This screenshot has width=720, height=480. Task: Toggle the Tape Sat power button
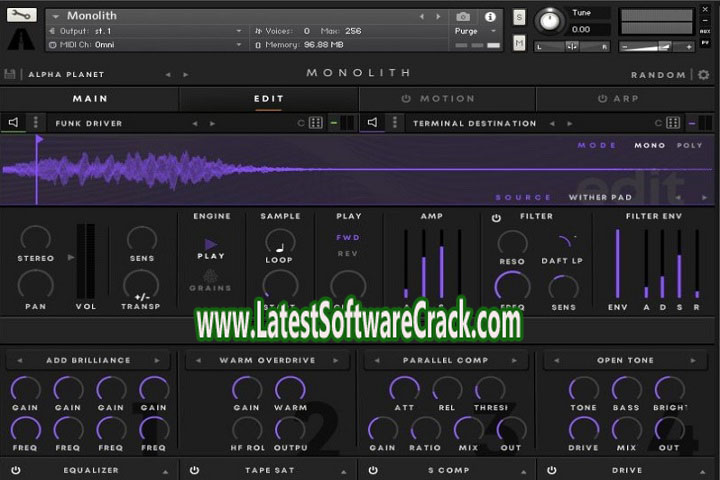pos(194,469)
